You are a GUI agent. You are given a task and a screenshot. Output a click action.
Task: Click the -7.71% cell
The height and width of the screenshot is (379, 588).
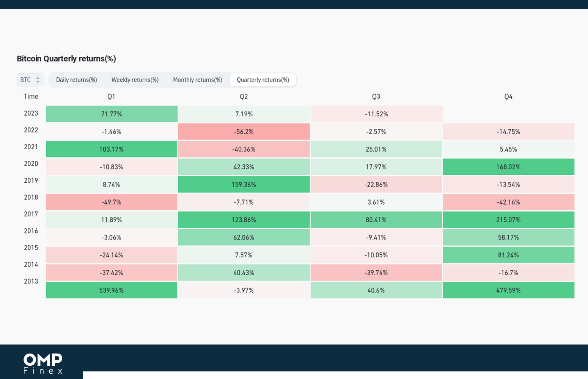(244, 202)
